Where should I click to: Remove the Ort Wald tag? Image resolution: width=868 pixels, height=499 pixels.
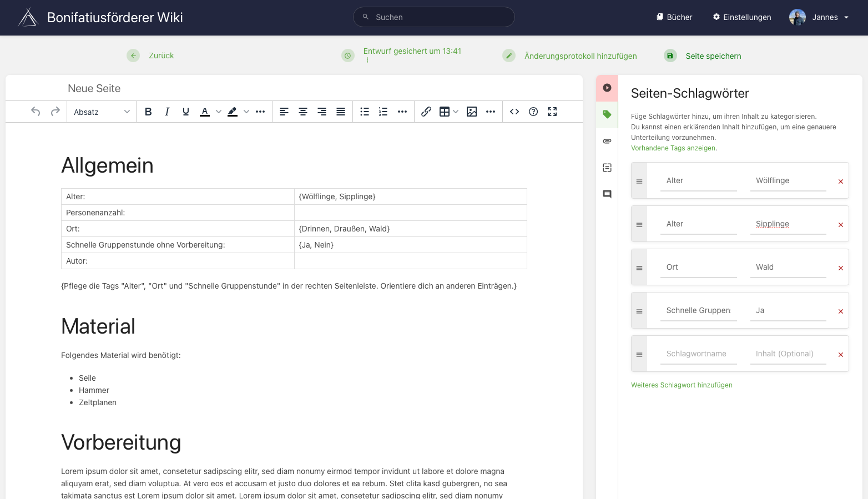click(x=841, y=268)
